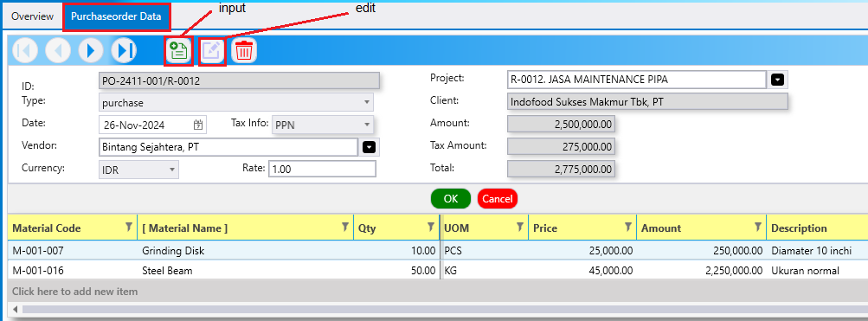Click the ID field PO-2411-001/R-0012
The height and width of the screenshot is (321, 868).
239,80
